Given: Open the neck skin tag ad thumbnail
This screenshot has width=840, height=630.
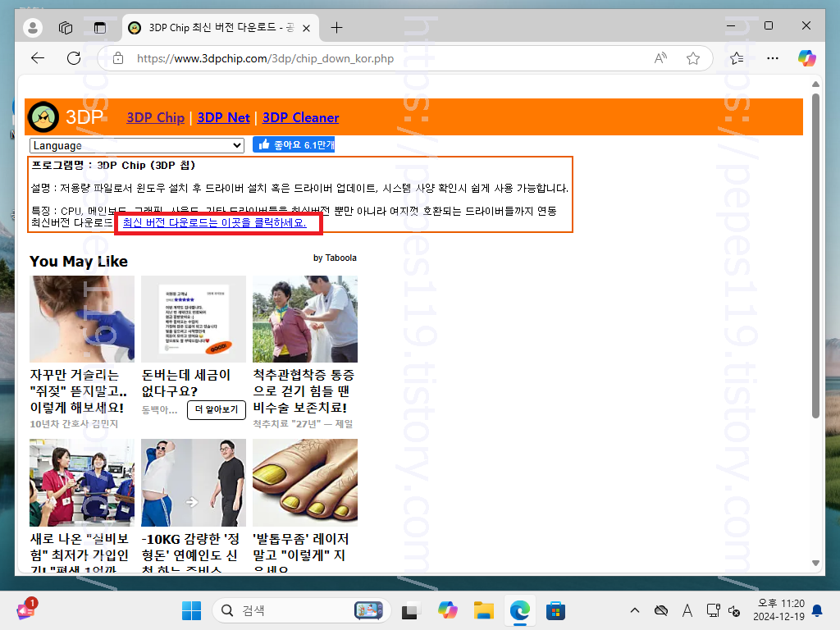Looking at the screenshot, I should 82,319.
